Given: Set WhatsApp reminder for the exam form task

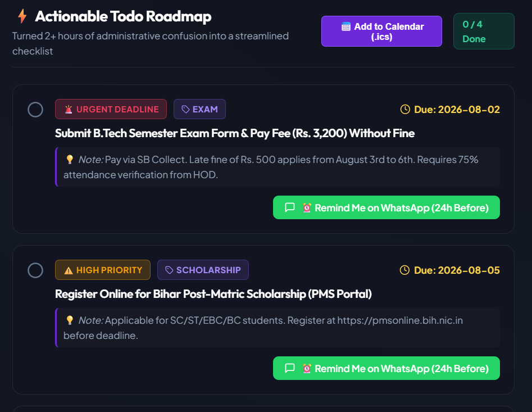Looking at the screenshot, I should (386, 207).
